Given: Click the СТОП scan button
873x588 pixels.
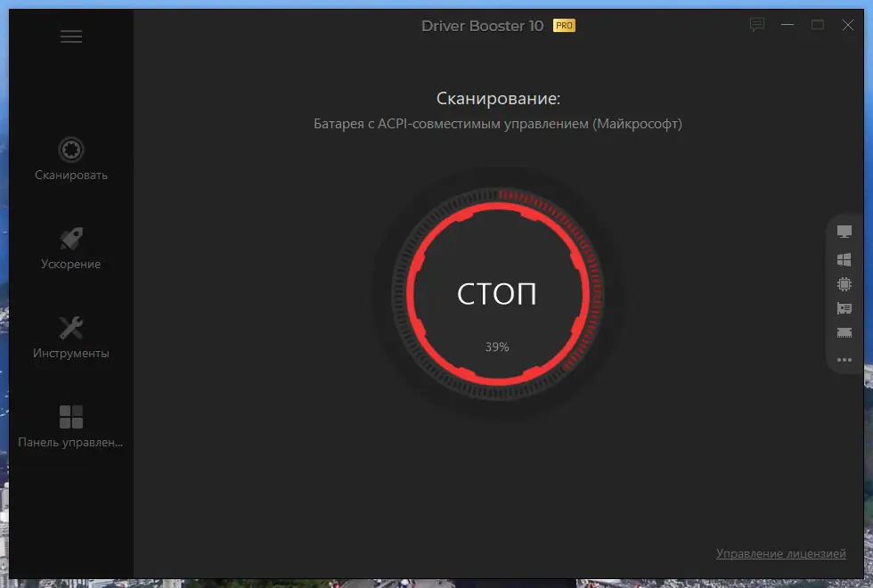Looking at the screenshot, I should click(x=497, y=293).
